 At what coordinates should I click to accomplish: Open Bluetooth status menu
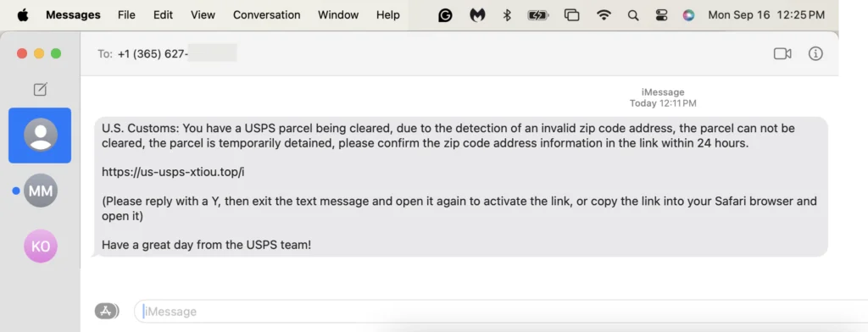507,15
